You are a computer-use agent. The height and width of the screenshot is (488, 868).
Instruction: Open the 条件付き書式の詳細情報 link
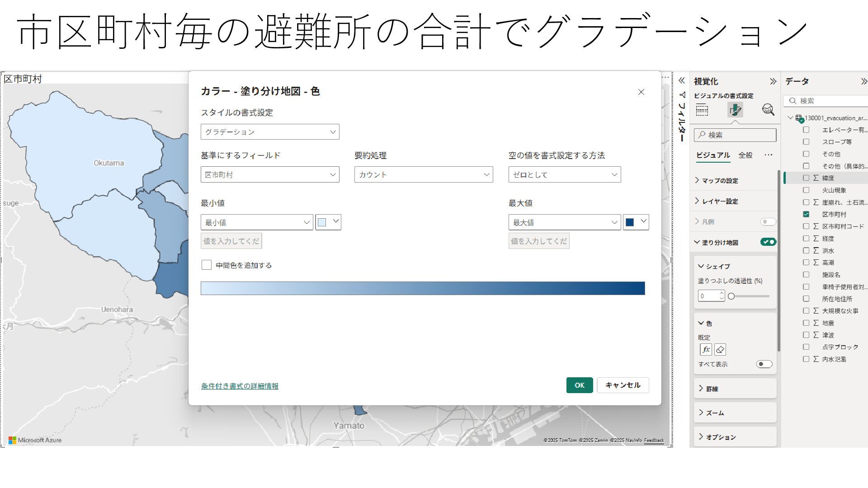tap(240, 386)
